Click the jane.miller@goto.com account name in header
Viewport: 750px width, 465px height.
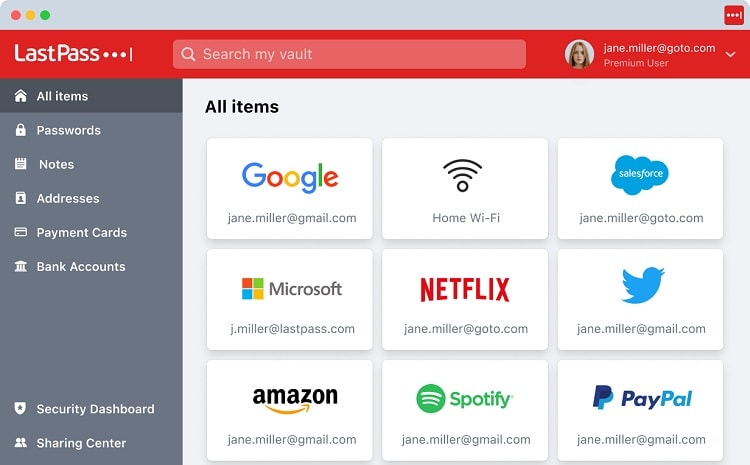(x=659, y=48)
